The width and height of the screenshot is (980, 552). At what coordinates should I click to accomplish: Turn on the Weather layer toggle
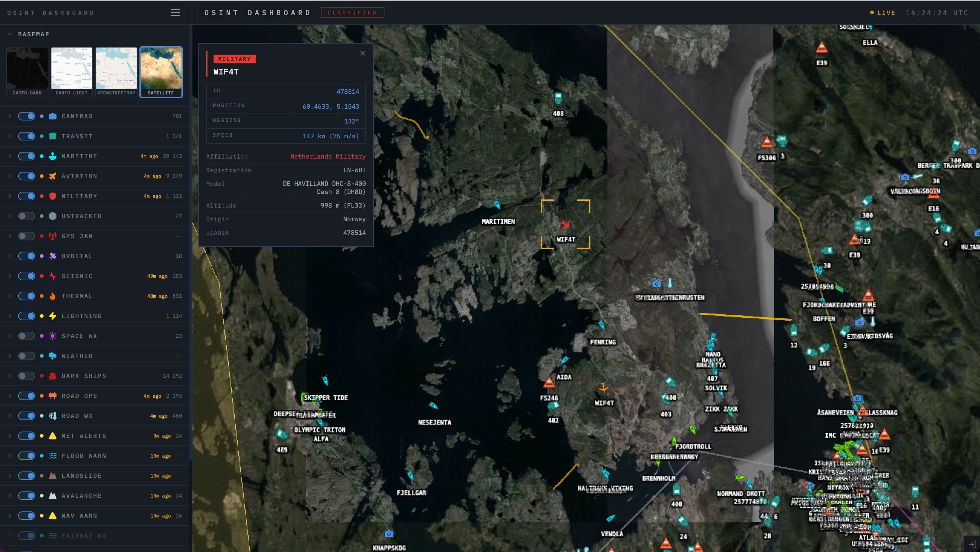pos(27,356)
